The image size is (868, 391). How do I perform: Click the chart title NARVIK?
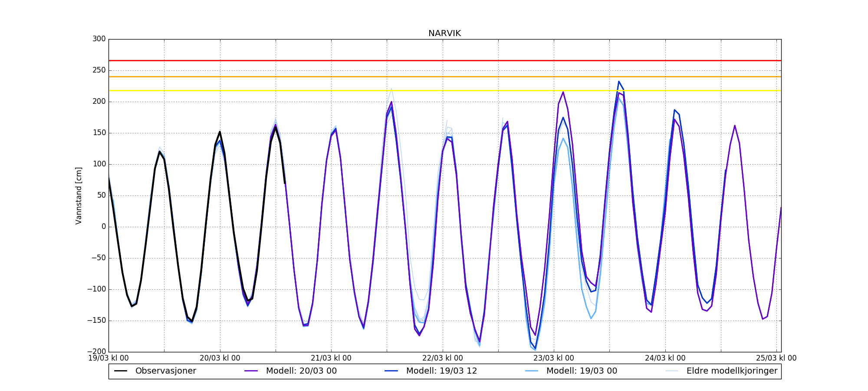click(x=444, y=33)
